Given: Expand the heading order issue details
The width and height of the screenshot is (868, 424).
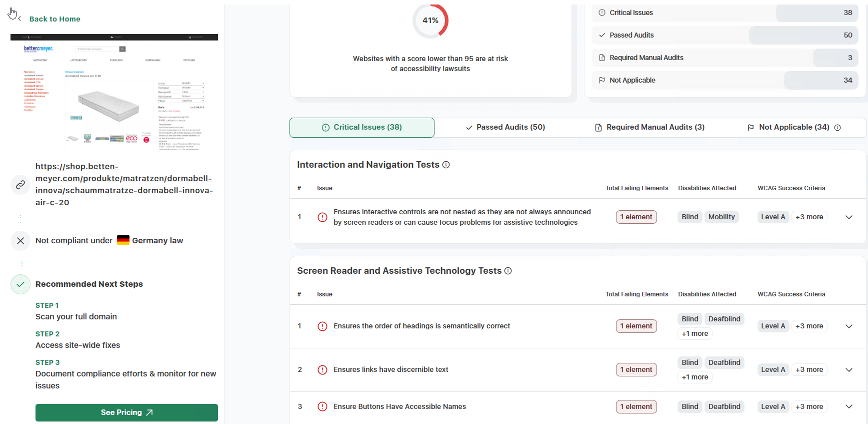Looking at the screenshot, I should (x=848, y=326).
